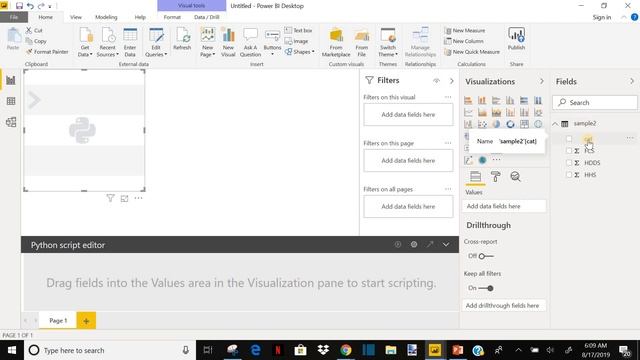Click the Publish button

[x=516, y=39]
